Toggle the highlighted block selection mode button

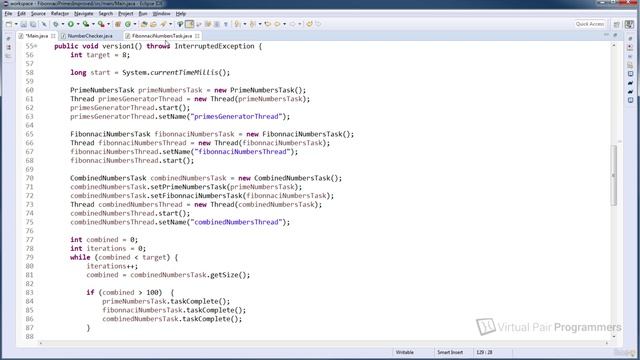click(189, 24)
